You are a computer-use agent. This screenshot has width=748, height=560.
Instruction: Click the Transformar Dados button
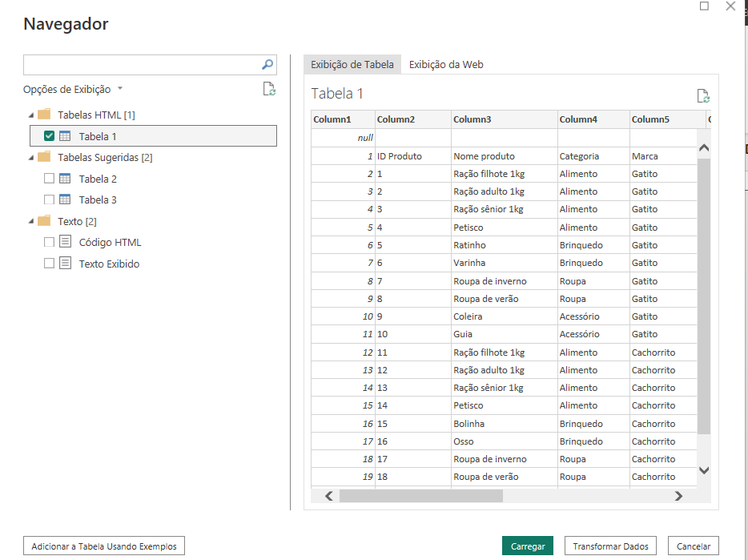pyautogui.click(x=610, y=546)
